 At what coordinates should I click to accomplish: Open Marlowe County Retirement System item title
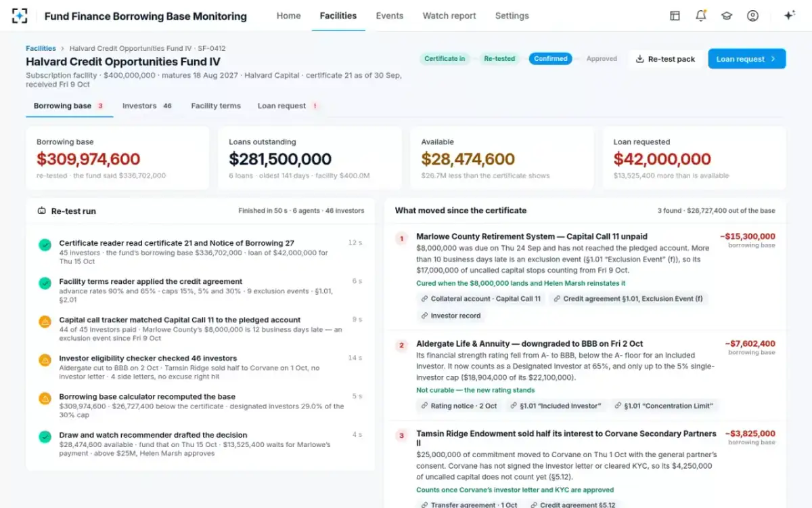[x=532, y=237]
